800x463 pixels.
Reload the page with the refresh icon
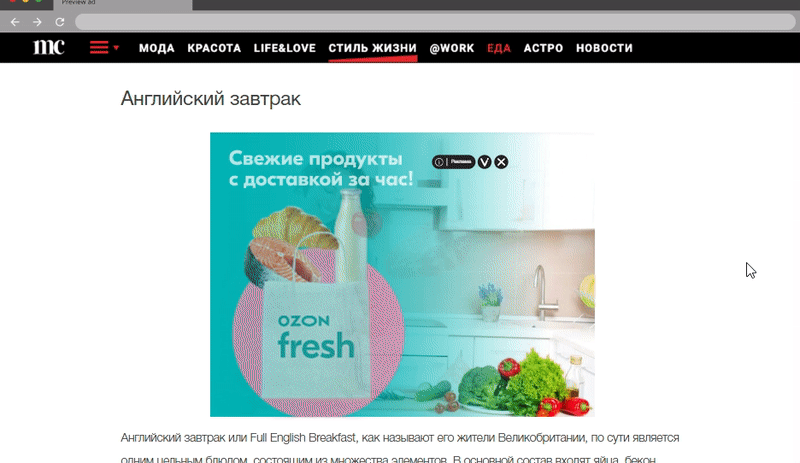[x=60, y=22]
